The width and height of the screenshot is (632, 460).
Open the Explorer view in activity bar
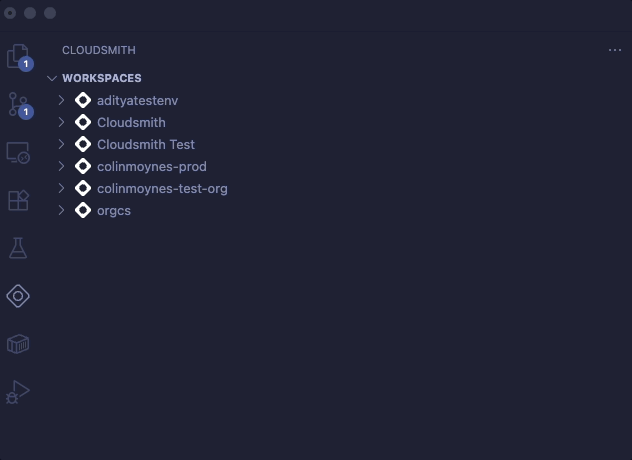pos(18,56)
